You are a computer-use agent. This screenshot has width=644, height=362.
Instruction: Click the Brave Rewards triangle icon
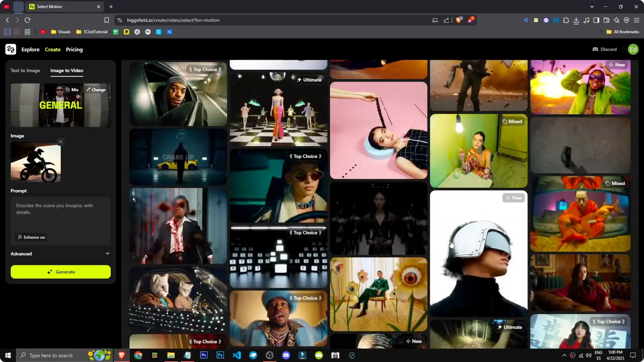click(x=470, y=20)
